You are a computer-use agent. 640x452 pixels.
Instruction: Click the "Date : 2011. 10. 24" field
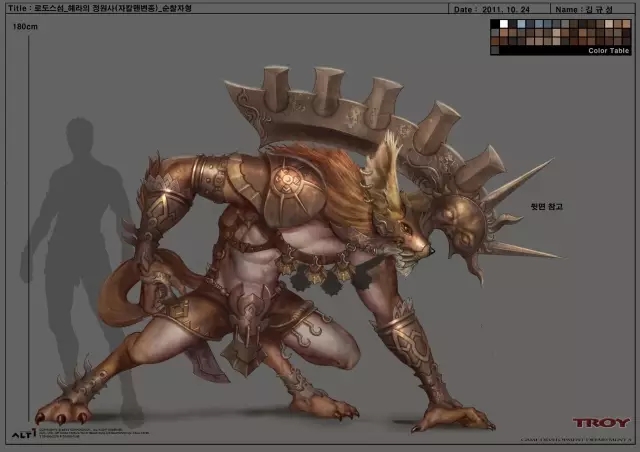tap(499, 9)
